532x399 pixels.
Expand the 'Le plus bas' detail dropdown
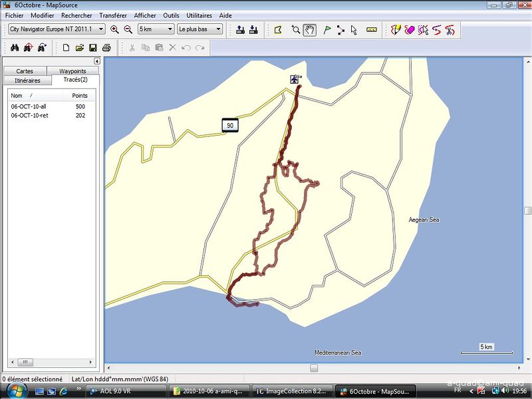click(x=199, y=29)
